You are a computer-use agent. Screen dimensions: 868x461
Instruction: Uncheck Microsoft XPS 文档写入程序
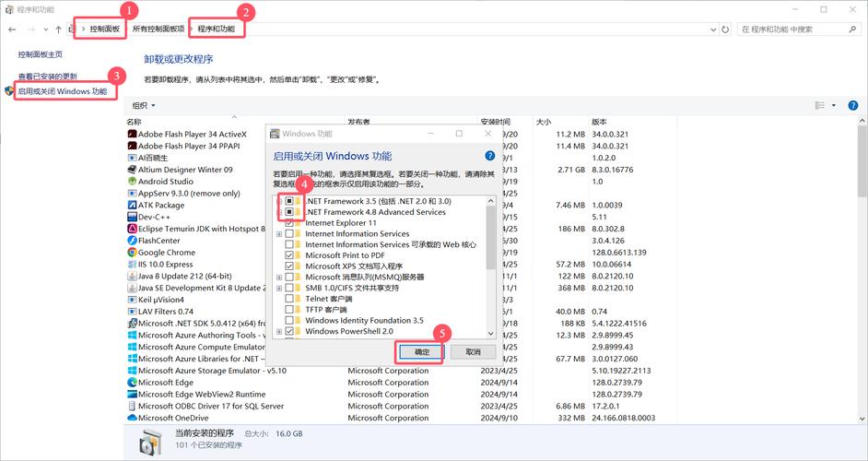coord(289,266)
